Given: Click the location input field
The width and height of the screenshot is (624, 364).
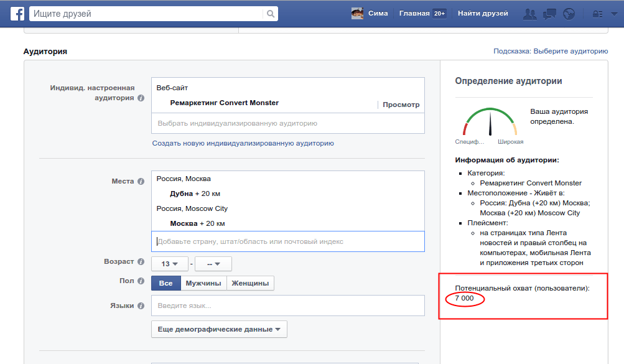Looking at the screenshot, I should pyautogui.click(x=287, y=241).
